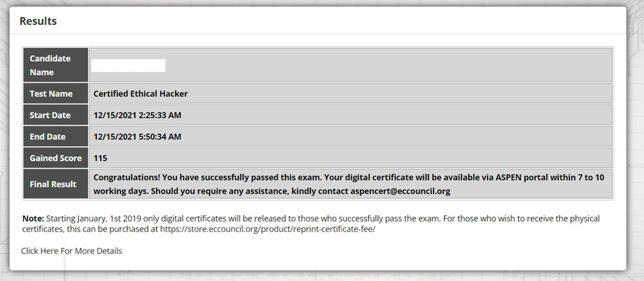The image size is (644, 281).
Task: Click the aspencert@eccouncil.org email address
Action: pyautogui.click(x=399, y=191)
